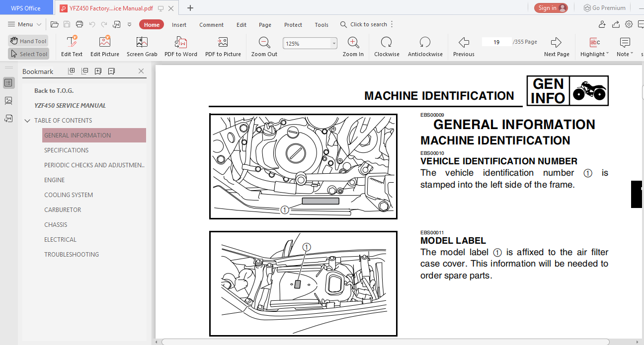Open the YZF450 SERVICE MANUAL bookmark

pos(70,105)
